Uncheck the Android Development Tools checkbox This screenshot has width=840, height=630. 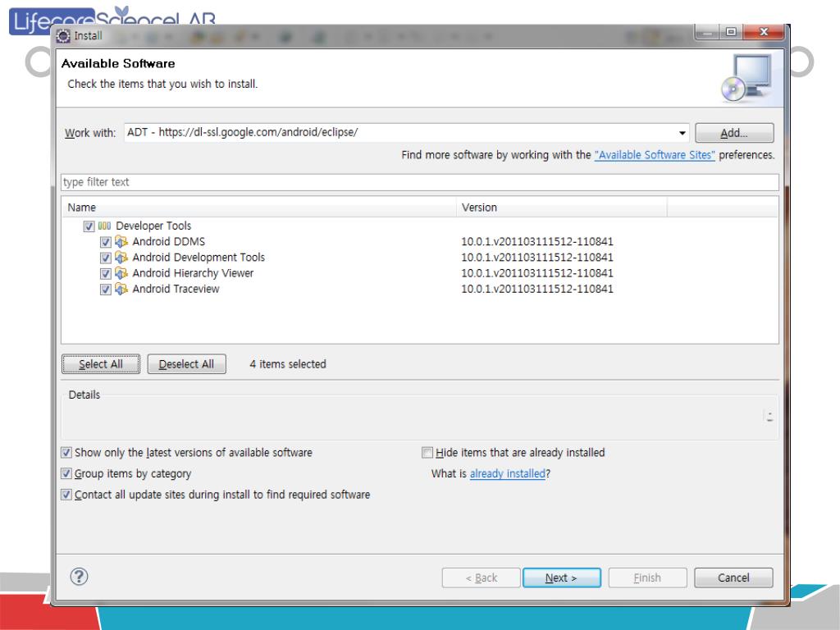[x=106, y=258]
